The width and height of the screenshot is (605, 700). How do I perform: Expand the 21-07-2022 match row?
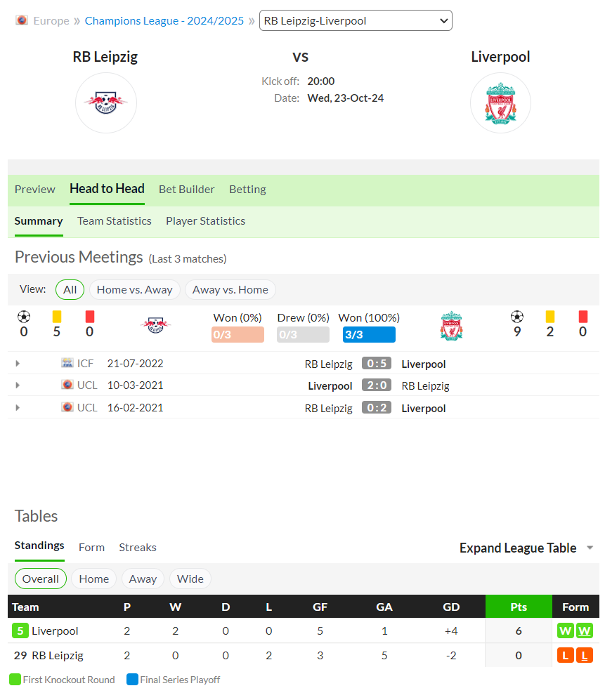18,364
